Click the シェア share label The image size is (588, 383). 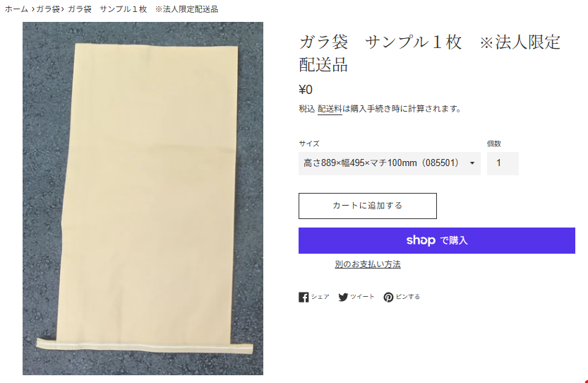320,297
